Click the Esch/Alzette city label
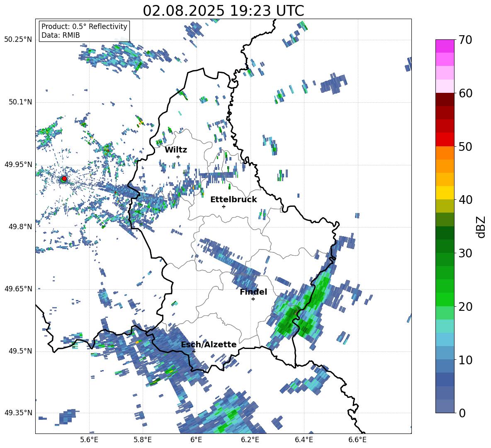This screenshot has width=491, height=448. [x=209, y=344]
